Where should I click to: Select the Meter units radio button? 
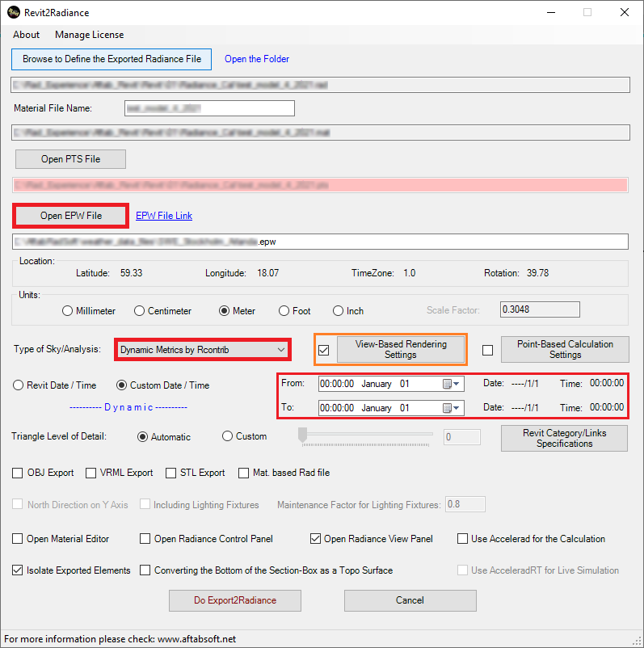click(224, 311)
